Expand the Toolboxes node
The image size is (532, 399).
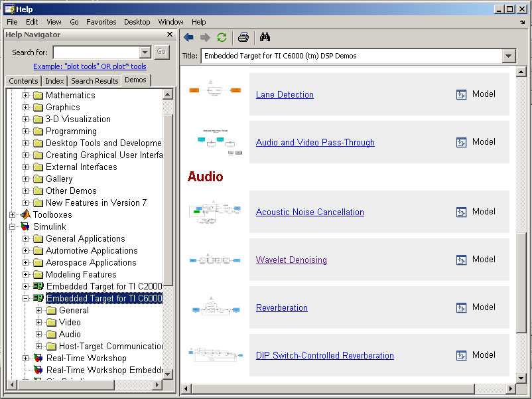pyautogui.click(x=12, y=214)
